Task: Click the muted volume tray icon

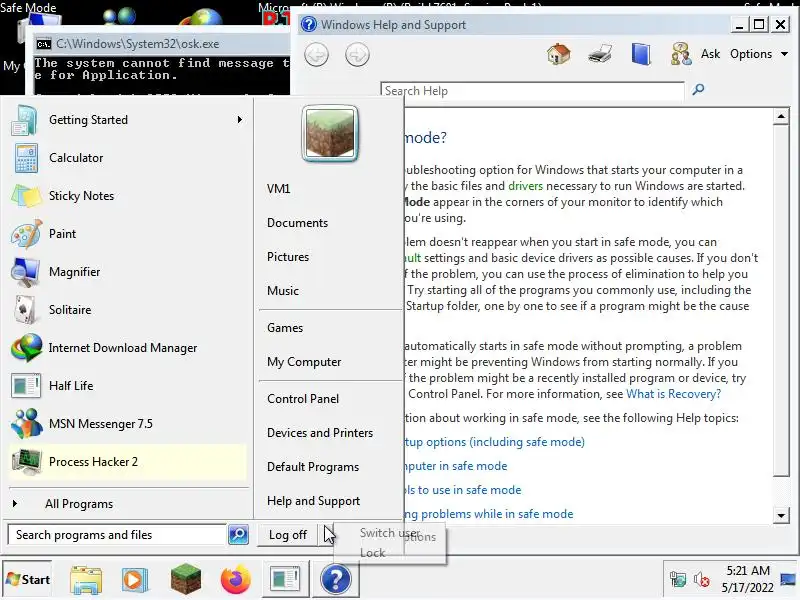Action: 702,580
